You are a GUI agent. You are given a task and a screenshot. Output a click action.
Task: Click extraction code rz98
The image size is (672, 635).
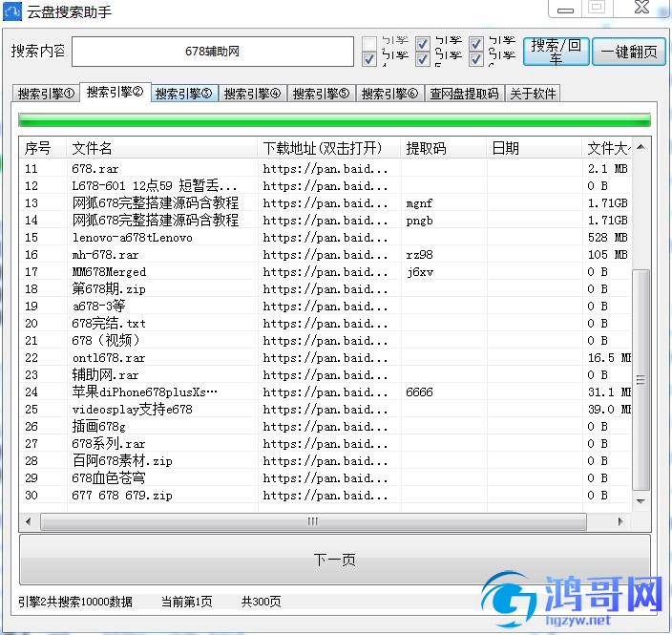click(419, 255)
